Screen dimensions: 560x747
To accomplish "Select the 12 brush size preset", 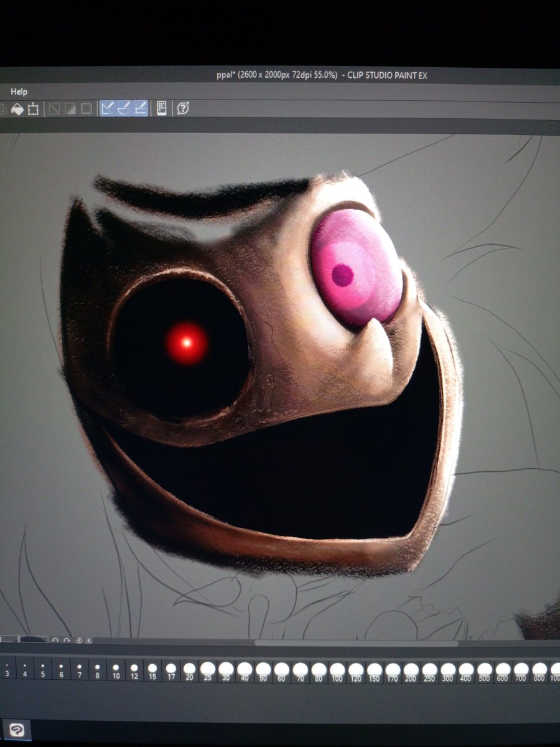I will coord(134,669).
